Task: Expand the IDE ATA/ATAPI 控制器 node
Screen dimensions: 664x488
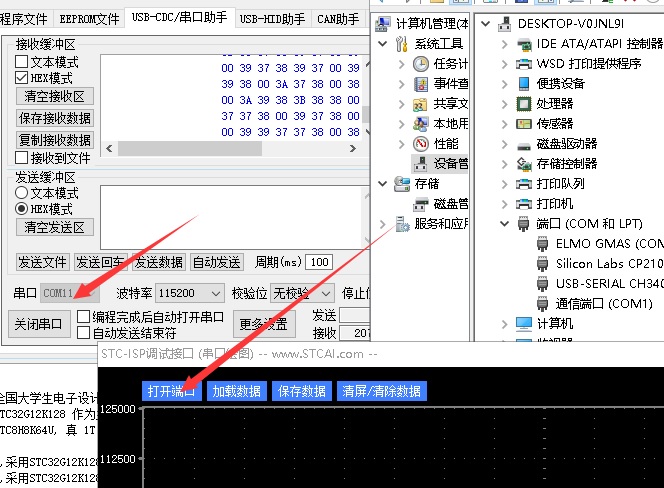Action: pyautogui.click(x=504, y=44)
